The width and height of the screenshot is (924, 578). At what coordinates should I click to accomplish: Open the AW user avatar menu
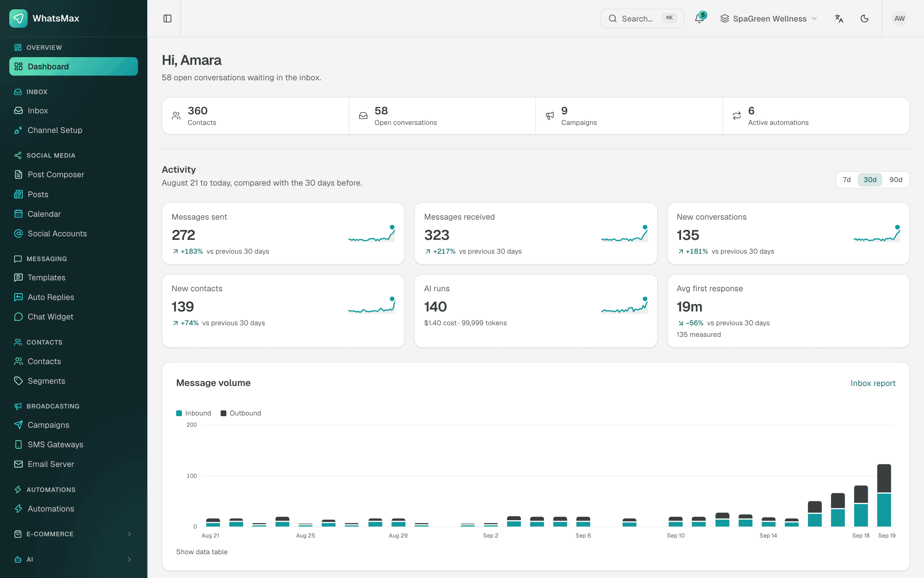click(900, 18)
